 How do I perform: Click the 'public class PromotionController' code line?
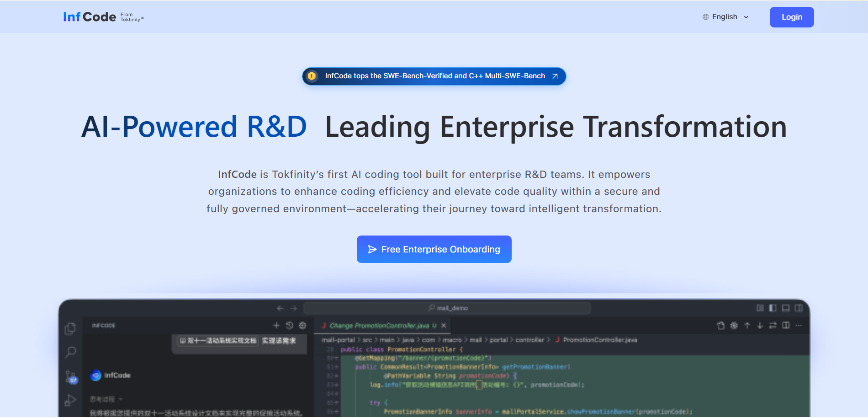[x=402, y=349]
